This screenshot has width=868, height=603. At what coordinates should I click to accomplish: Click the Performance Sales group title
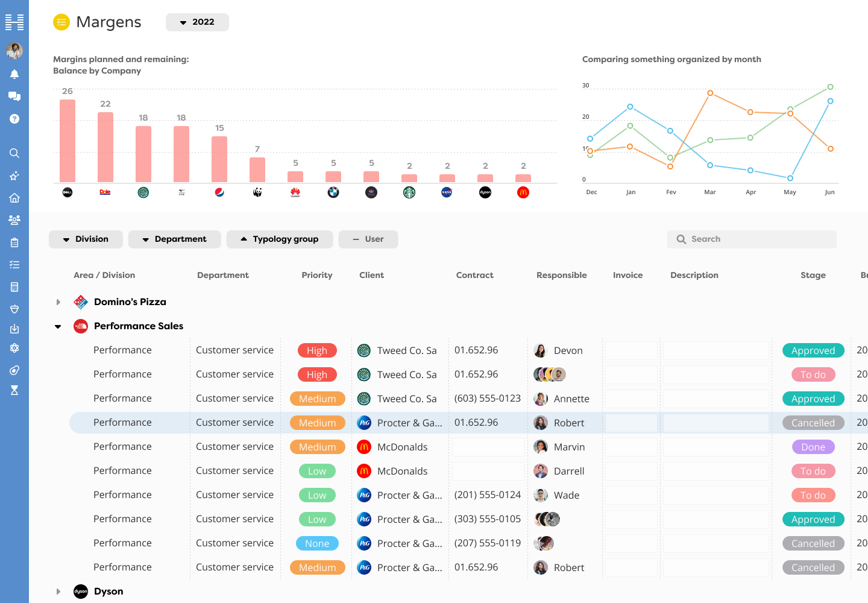click(139, 326)
